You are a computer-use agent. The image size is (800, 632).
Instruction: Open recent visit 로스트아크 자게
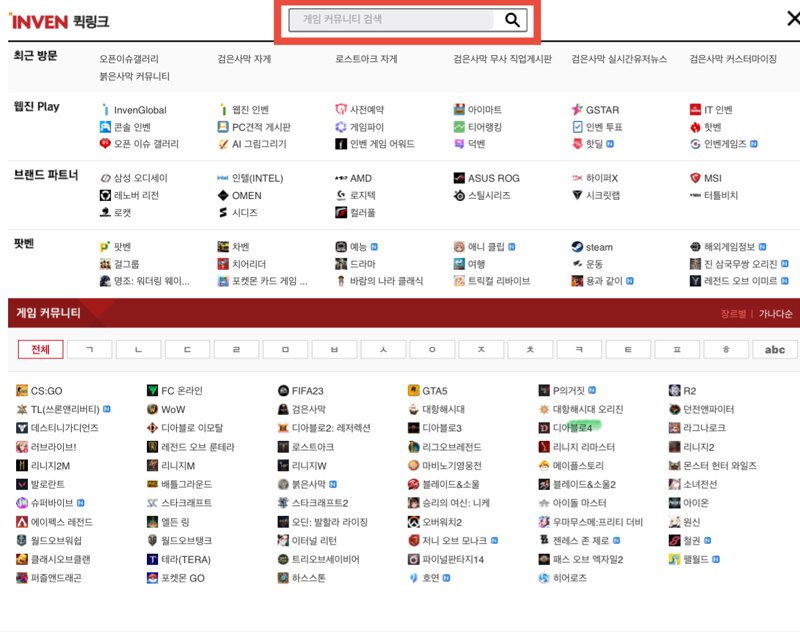pyautogui.click(x=366, y=59)
